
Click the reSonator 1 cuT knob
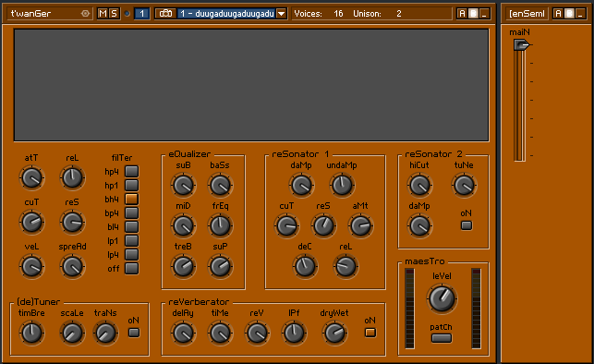click(286, 226)
